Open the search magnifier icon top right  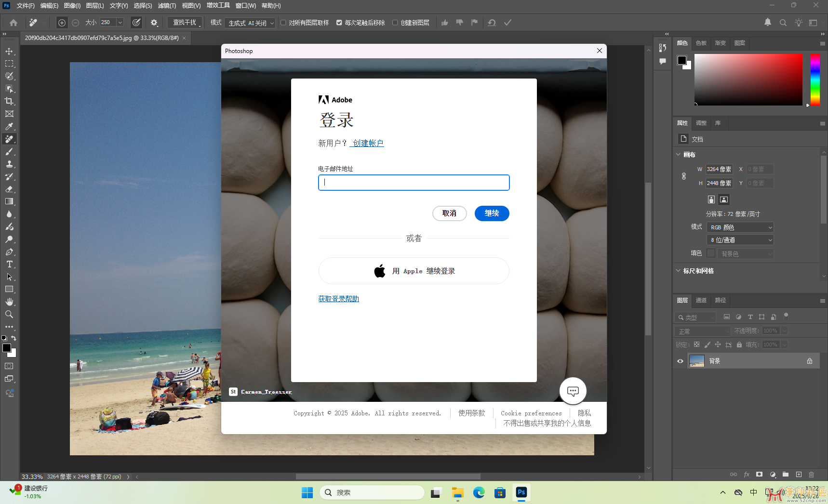(x=783, y=23)
